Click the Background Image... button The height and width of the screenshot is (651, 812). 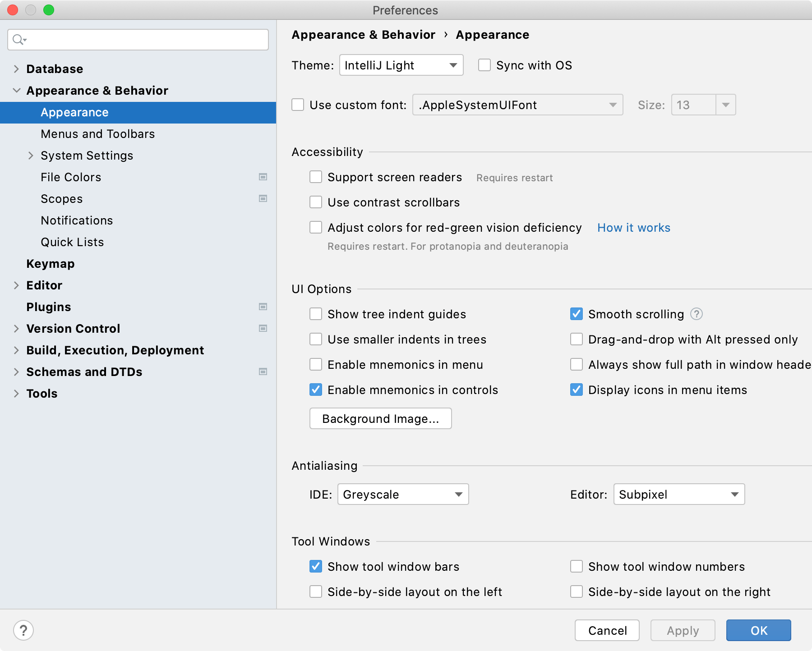(381, 419)
